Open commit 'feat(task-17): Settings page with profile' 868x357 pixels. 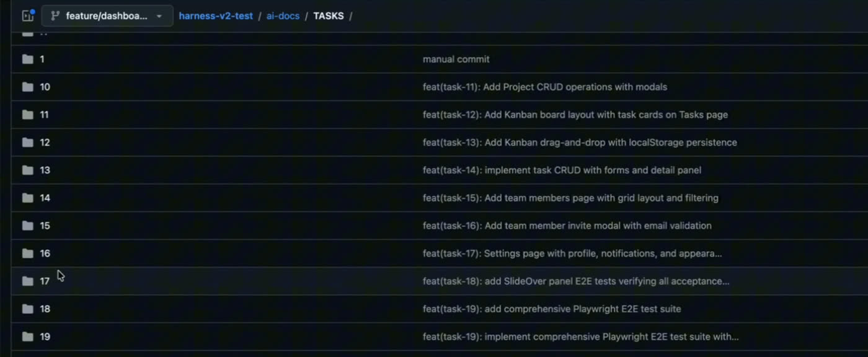(572, 253)
